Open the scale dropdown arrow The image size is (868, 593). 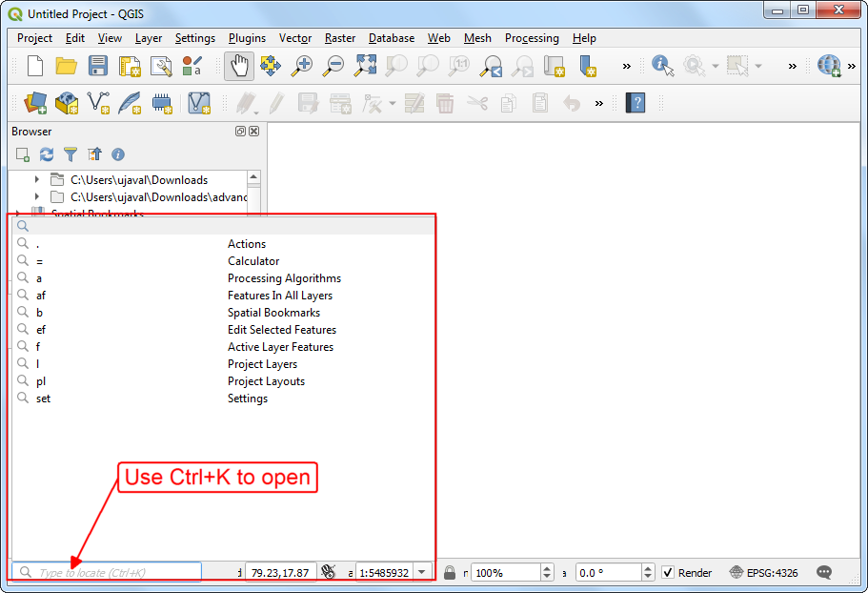click(422, 573)
